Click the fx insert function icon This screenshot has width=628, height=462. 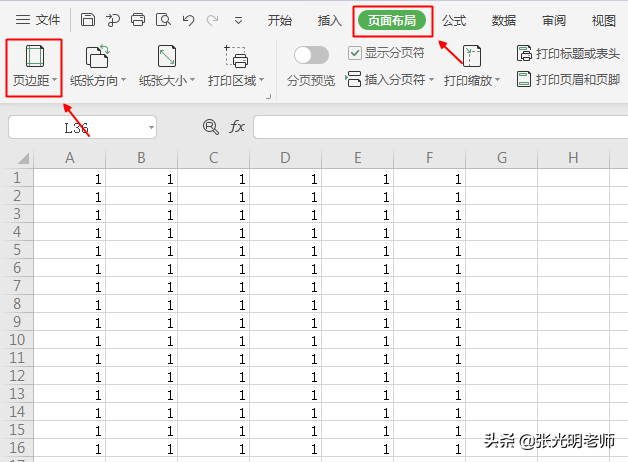[x=237, y=127]
